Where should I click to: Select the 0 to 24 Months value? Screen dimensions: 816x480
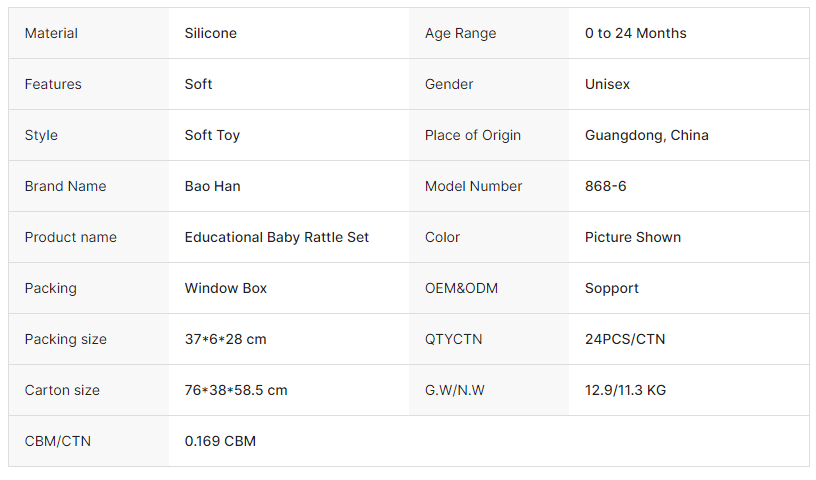point(636,33)
